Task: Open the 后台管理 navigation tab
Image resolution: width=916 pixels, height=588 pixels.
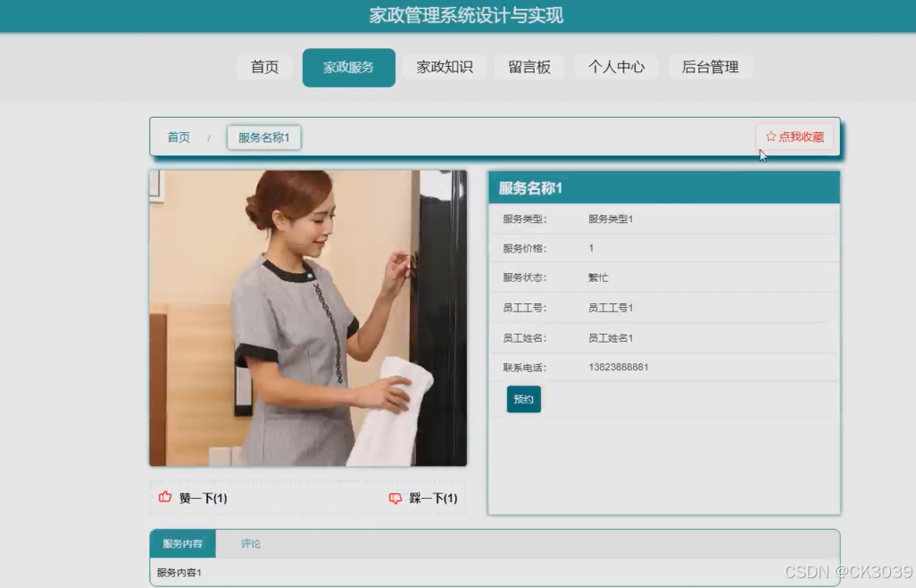Action: pyautogui.click(x=710, y=66)
